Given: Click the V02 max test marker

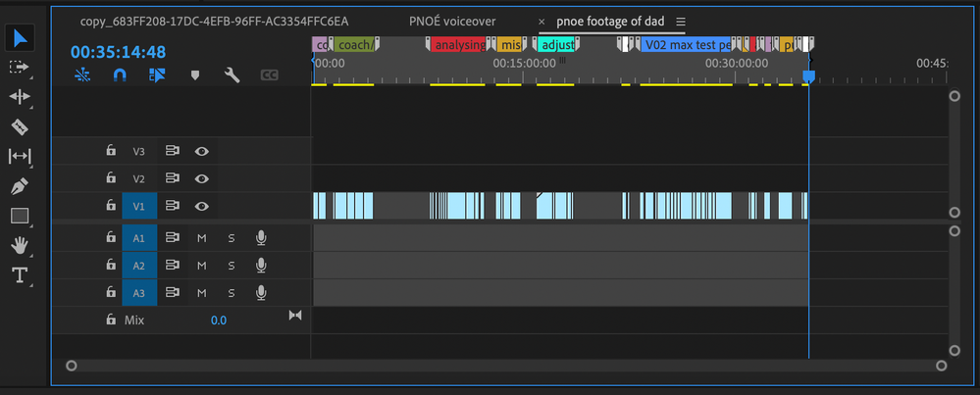Looking at the screenshot, I should coord(687,45).
